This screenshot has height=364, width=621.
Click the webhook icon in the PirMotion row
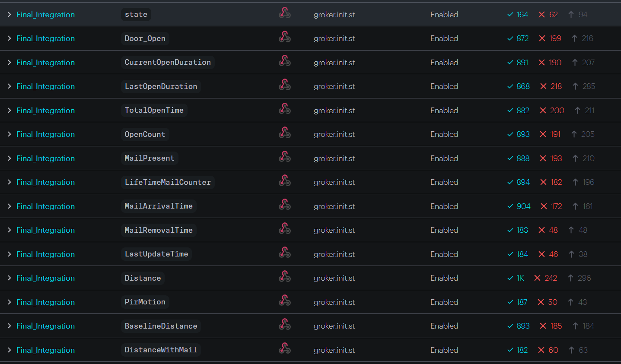(285, 302)
